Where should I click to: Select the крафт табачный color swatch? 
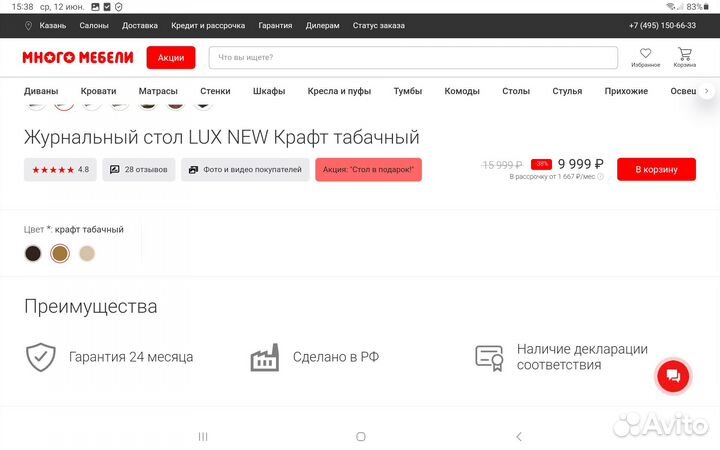(x=60, y=253)
